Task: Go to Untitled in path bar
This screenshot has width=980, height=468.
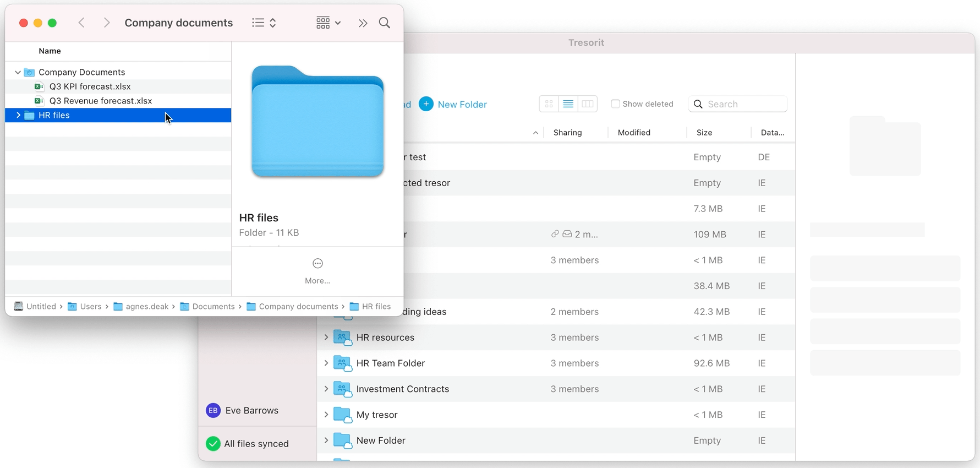Action: point(35,307)
